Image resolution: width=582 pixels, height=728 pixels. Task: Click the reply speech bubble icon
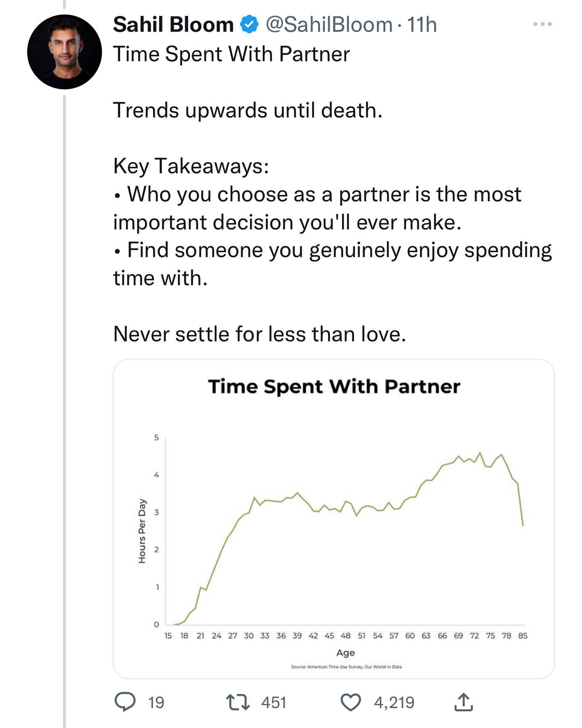(x=125, y=702)
